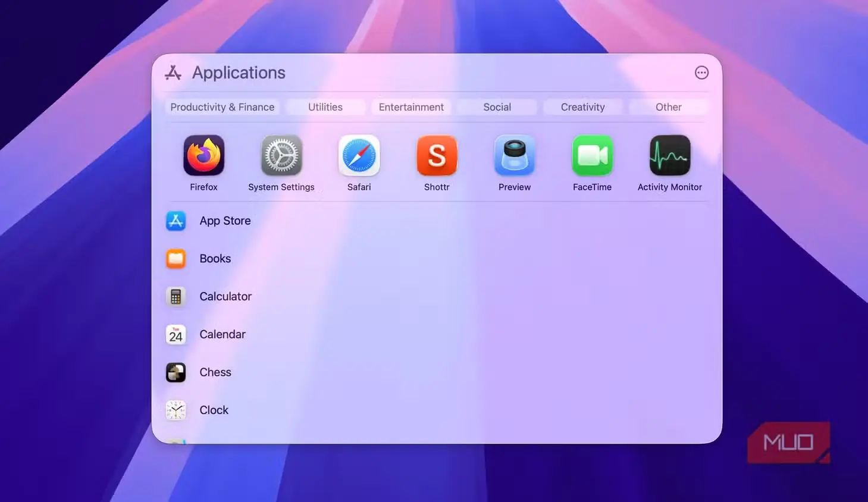Click the Applications title text

click(x=239, y=73)
